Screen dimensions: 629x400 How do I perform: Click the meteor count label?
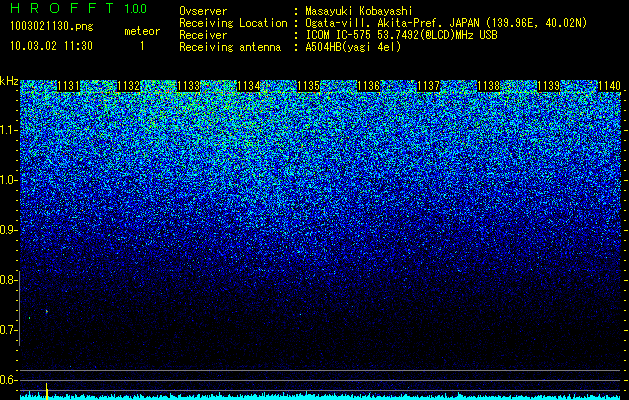pyautogui.click(x=142, y=31)
